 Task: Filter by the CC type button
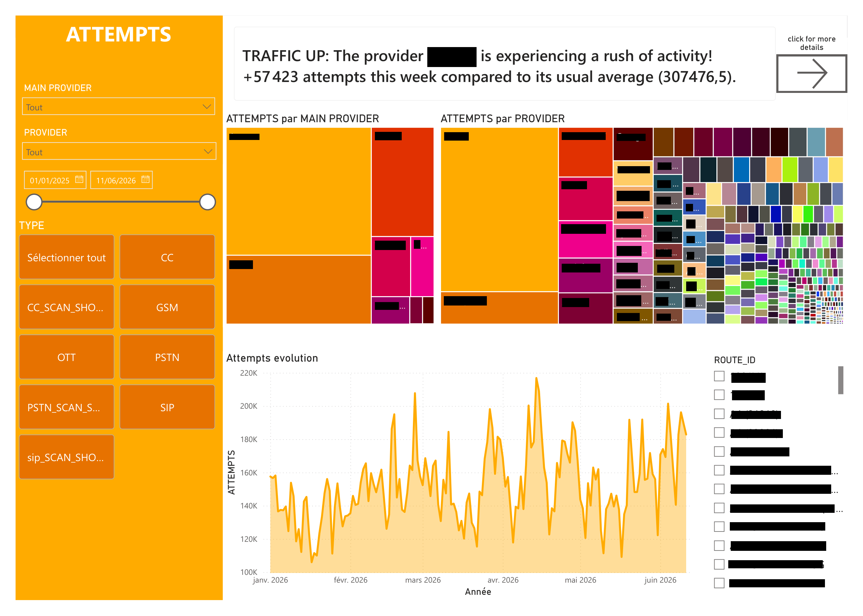pos(167,257)
